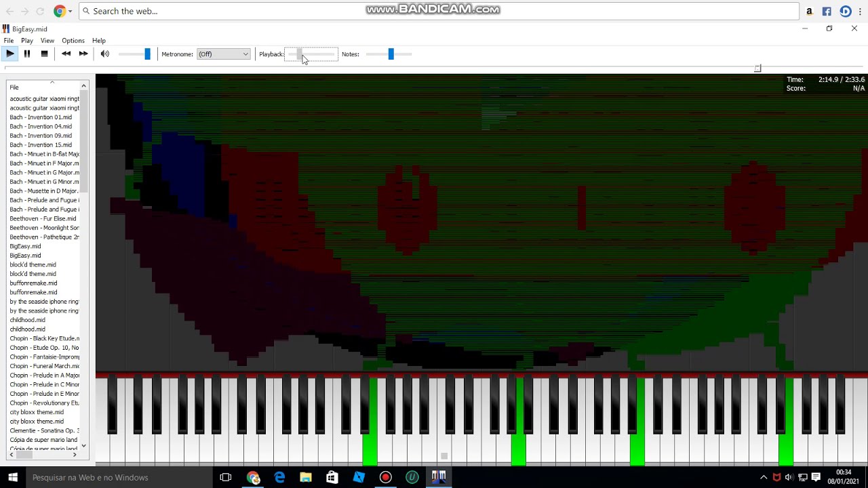Open Bandicam recorder from the taskbar

[385, 477]
